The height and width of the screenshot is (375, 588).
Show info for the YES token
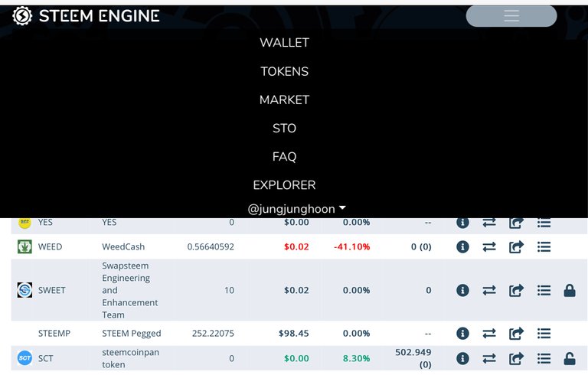click(462, 223)
